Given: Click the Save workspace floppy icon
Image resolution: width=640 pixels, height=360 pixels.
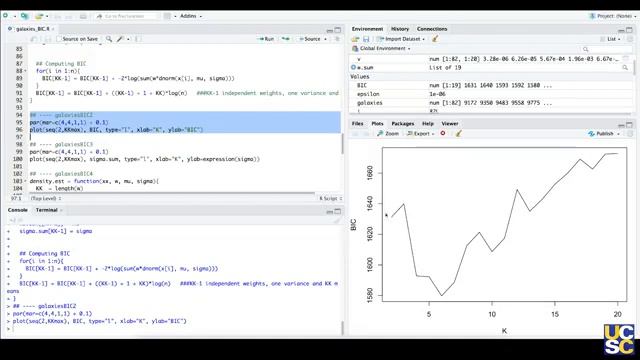Looking at the screenshot, I should 366,39.
